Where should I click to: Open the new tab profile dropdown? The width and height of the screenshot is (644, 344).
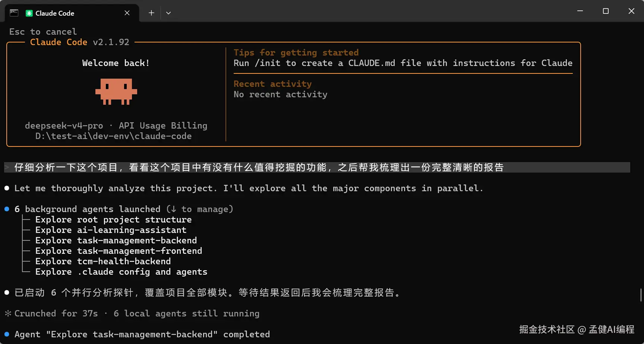point(168,13)
